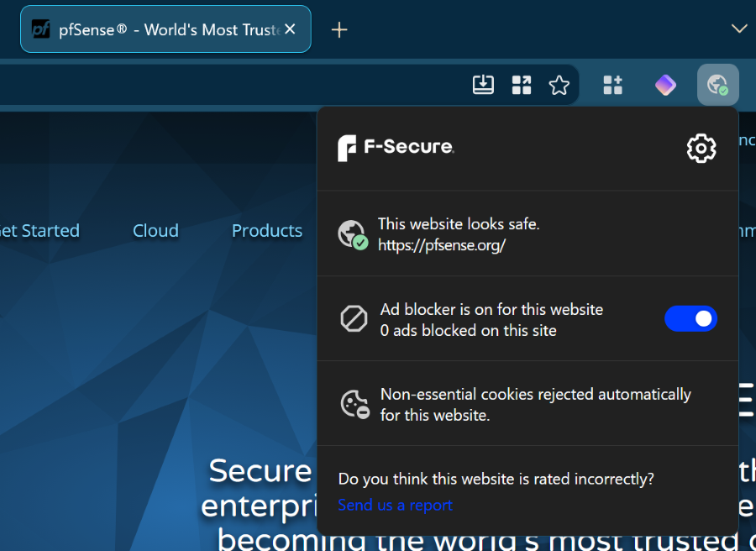Open the extensions icon with plus sign
The image size is (756, 551).
(x=613, y=85)
